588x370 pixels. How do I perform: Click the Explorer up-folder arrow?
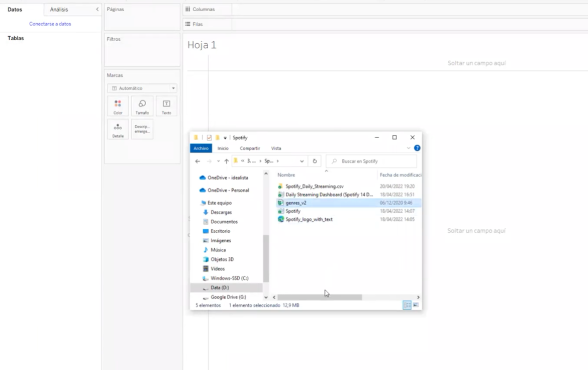226,161
